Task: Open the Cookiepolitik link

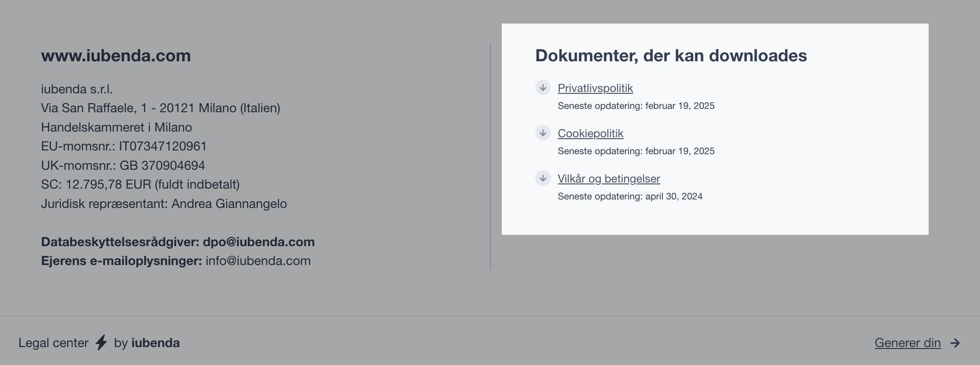Action: point(590,133)
